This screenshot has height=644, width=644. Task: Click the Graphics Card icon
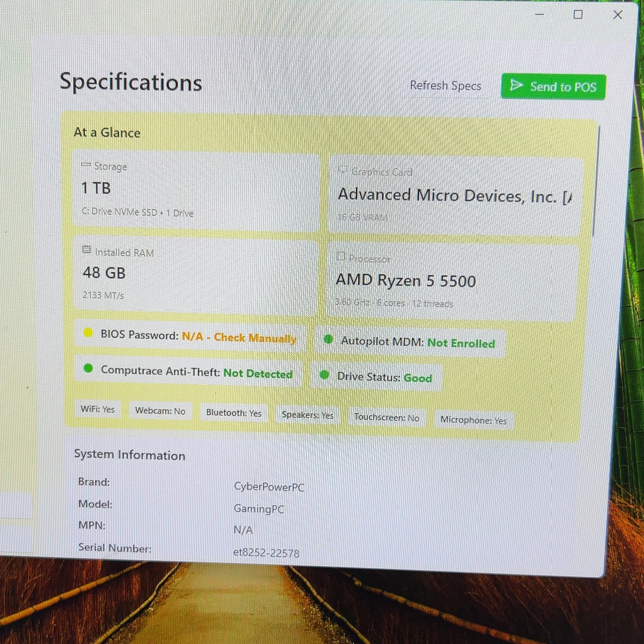343,170
